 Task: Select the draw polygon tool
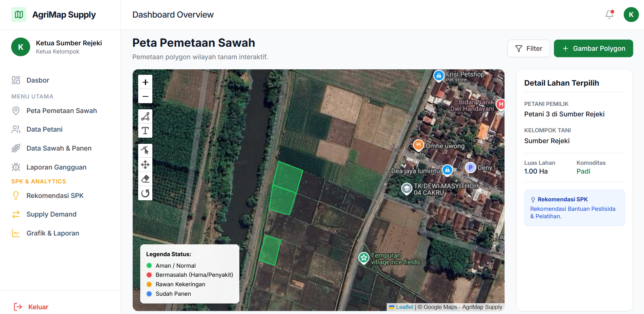145,116
